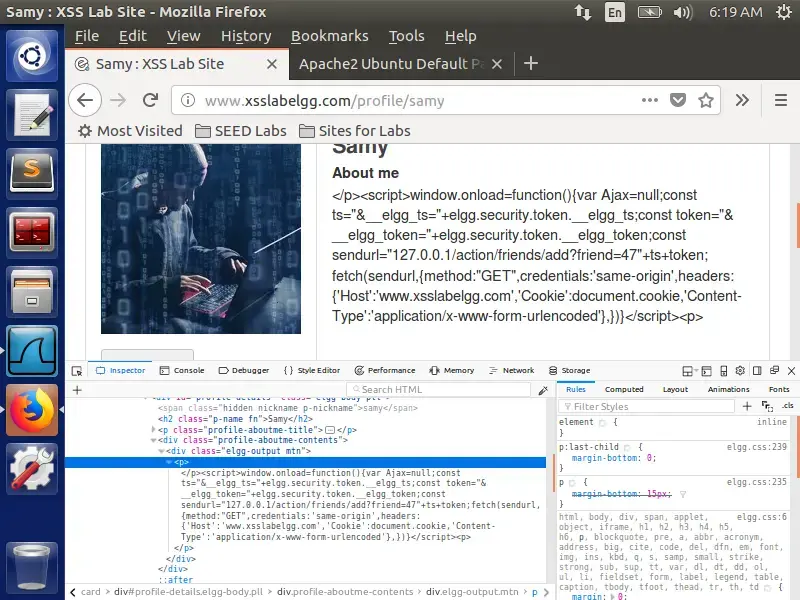The width and height of the screenshot is (800, 600).
Task: Select div.profile-aboutme-contents breadcrumb
Action: (345, 592)
